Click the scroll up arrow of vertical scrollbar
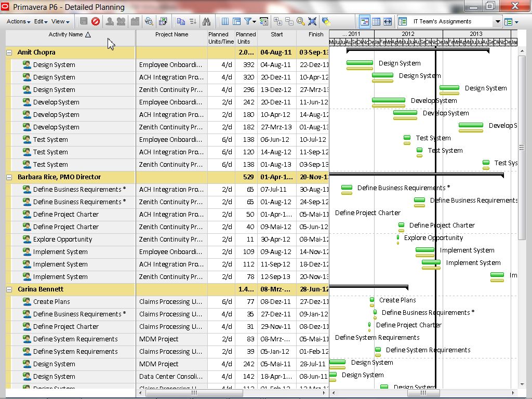532x399 pixels. point(522,51)
